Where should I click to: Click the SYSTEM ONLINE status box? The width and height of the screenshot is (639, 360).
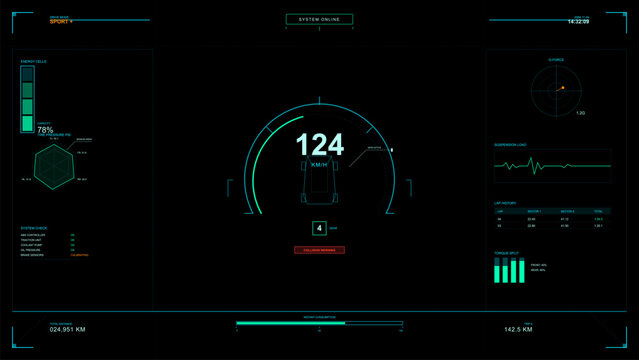[x=319, y=19]
